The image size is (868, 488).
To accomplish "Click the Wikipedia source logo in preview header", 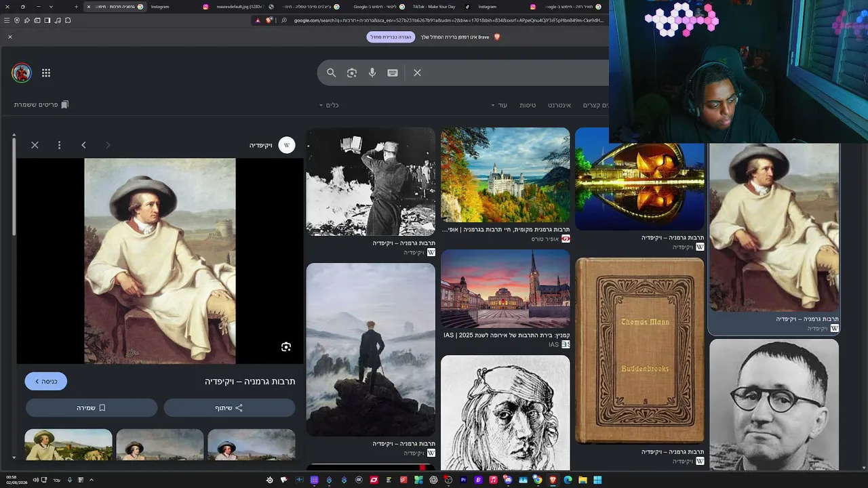I will [287, 145].
